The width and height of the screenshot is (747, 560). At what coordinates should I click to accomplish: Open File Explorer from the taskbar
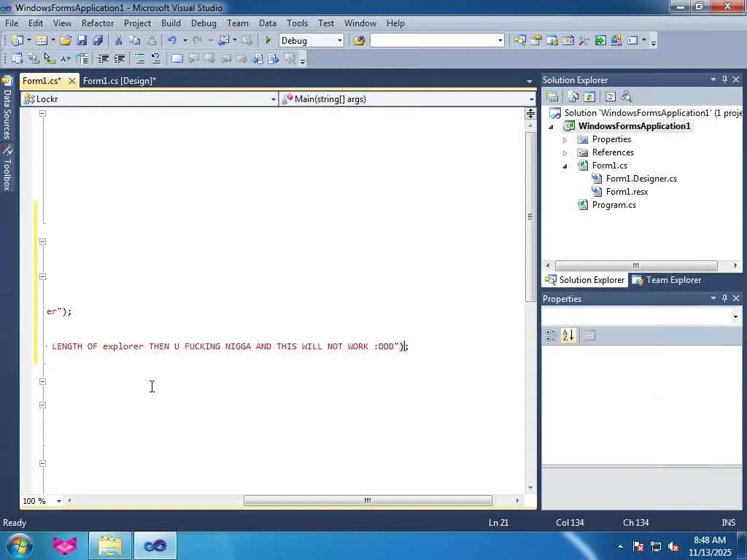click(110, 545)
